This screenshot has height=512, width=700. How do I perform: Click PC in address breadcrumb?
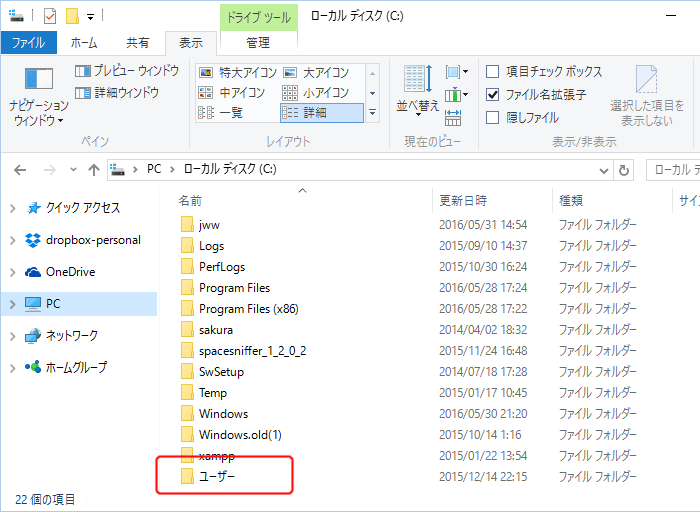pyautogui.click(x=154, y=169)
